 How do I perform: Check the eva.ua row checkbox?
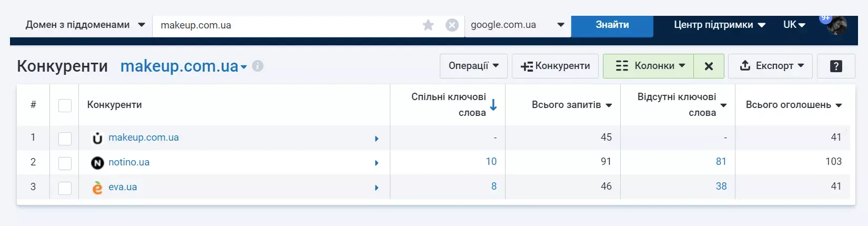pyautogui.click(x=65, y=188)
